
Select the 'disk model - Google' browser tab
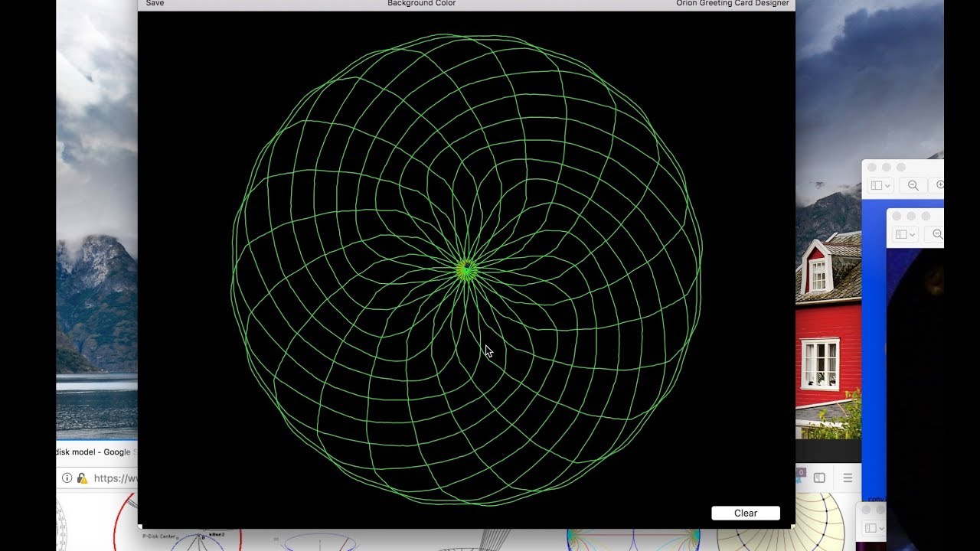point(96,452)
